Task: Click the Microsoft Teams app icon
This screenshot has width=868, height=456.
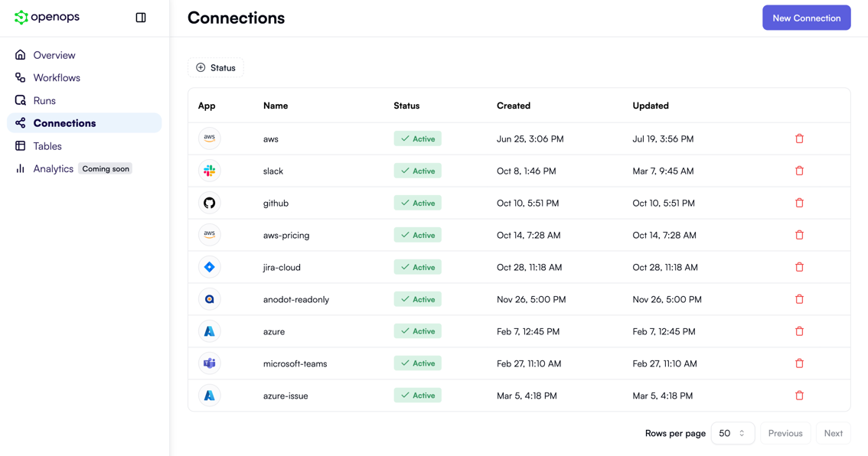Action: [209, 363]
